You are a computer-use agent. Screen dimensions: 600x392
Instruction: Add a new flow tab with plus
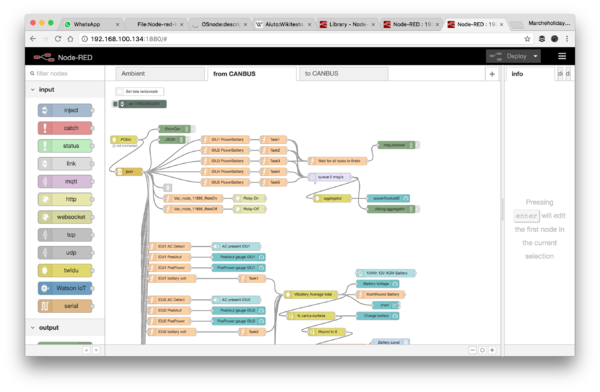[492, 74]
